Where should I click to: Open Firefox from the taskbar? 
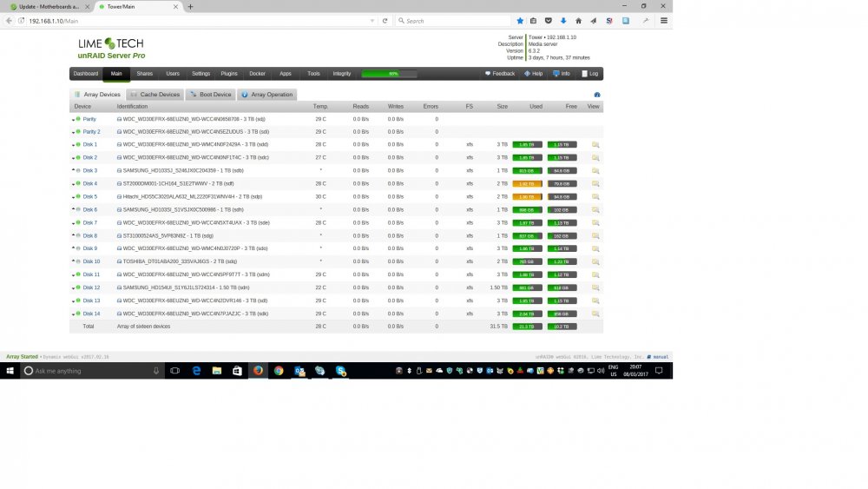point(258,371)
